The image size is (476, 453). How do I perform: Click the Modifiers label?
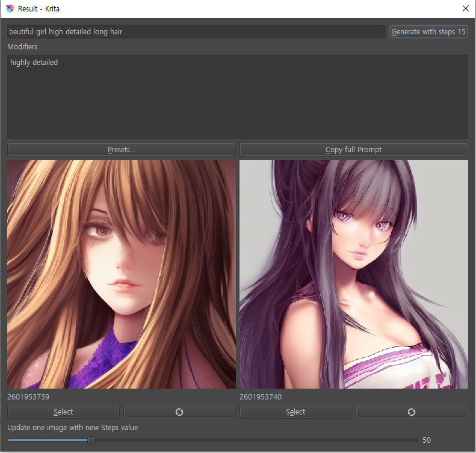[x=22, y=47]
